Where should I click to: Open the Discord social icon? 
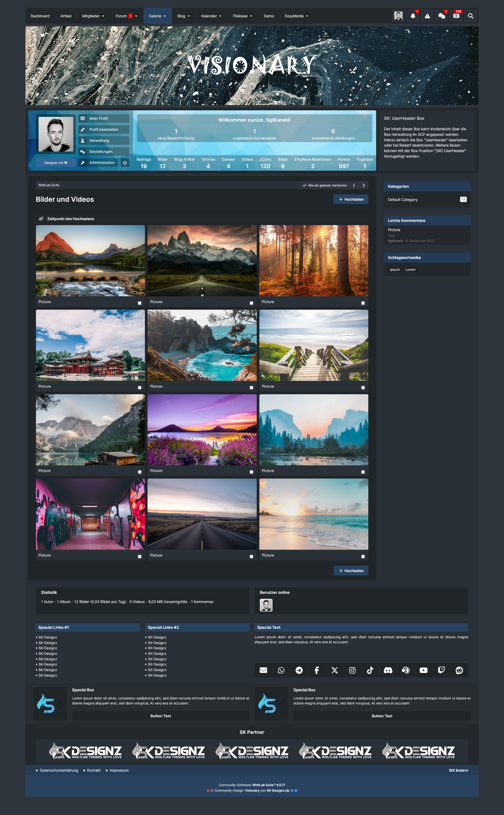click(x=388, y=670)
